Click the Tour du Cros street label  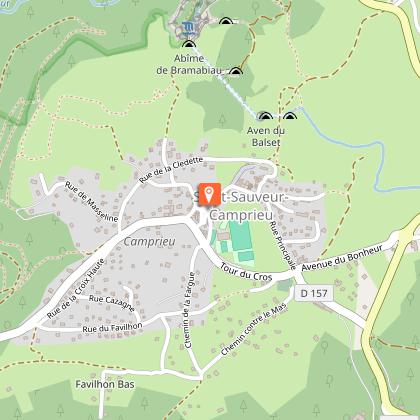246,271
